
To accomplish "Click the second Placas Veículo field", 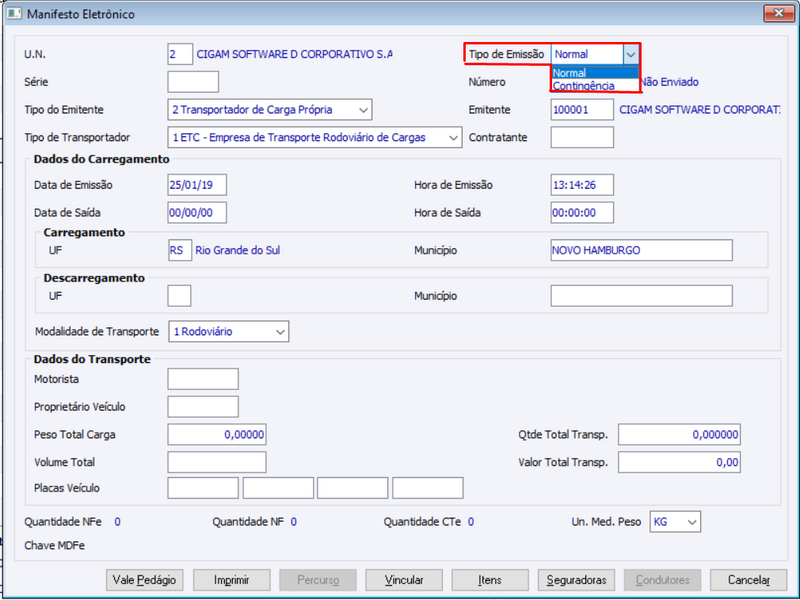I will click(278, 488).
